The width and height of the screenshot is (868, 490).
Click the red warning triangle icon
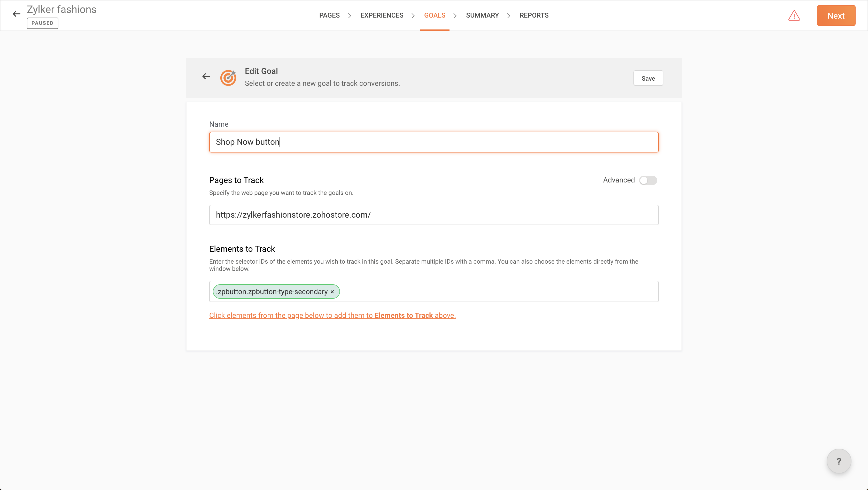coord(794,16)
